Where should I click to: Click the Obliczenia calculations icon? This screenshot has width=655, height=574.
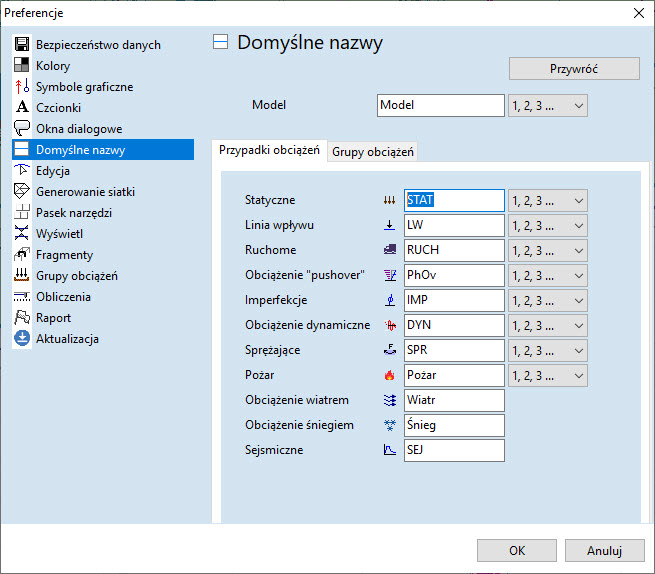pos(21,297)
